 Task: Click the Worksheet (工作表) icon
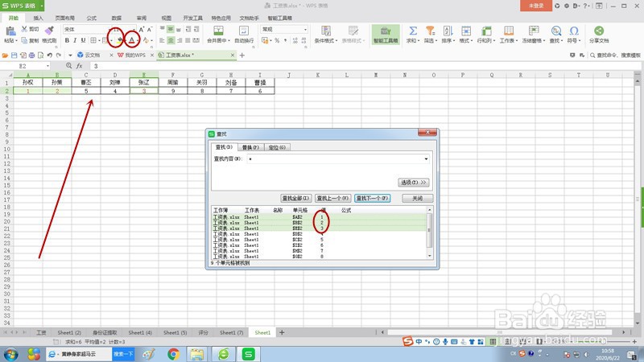509,31
